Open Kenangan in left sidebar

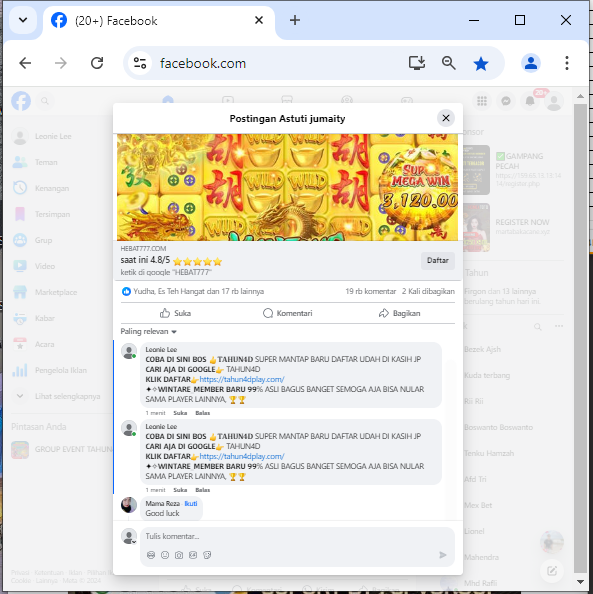pyautogui.click(x=52, y=188)
